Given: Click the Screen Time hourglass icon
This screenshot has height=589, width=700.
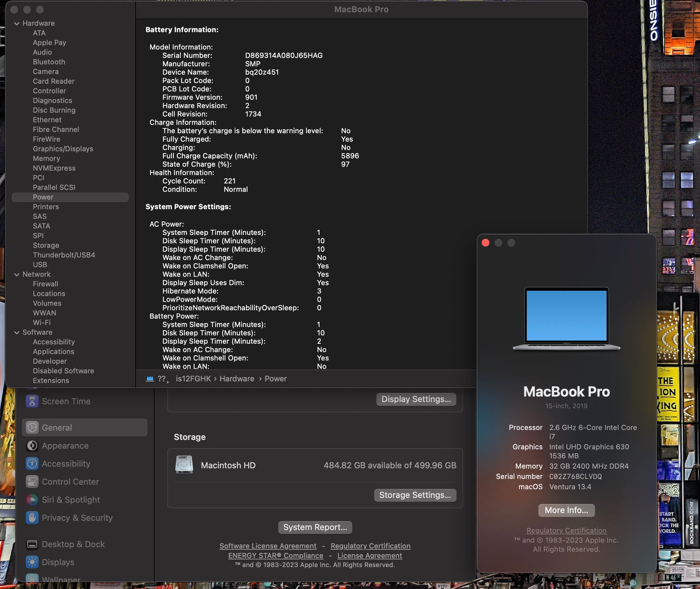Looking at the screenshot, I should click(x=32, y=401).
